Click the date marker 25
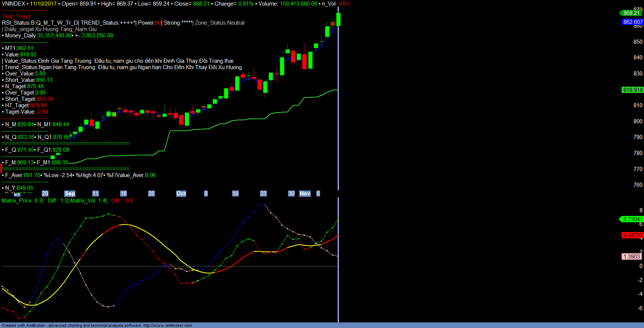This screenshot has height=328, width=644. coord(151,194)
